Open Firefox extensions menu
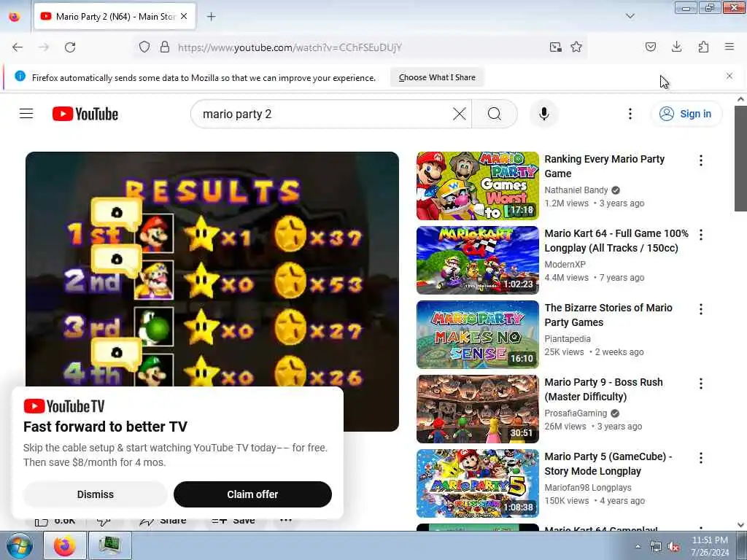This screenshot has width=747, height=560. (703, 47)
